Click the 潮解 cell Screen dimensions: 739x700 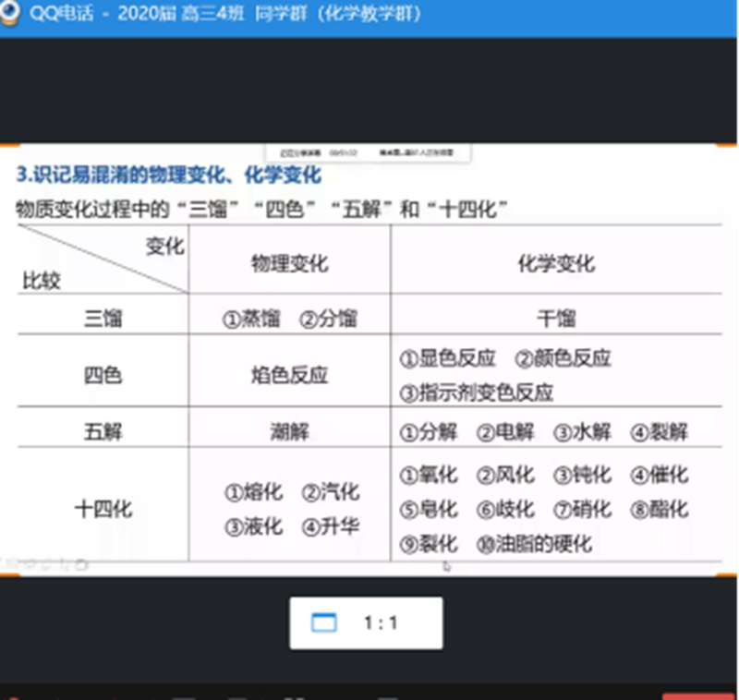point(289,430)
